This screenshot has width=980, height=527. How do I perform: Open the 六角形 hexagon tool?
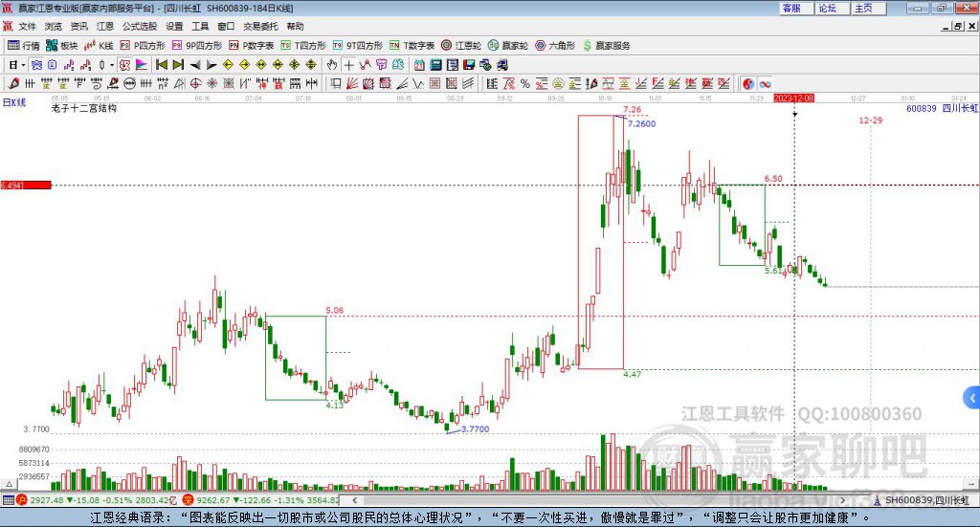pyautogui.click(x=555, y=46)
